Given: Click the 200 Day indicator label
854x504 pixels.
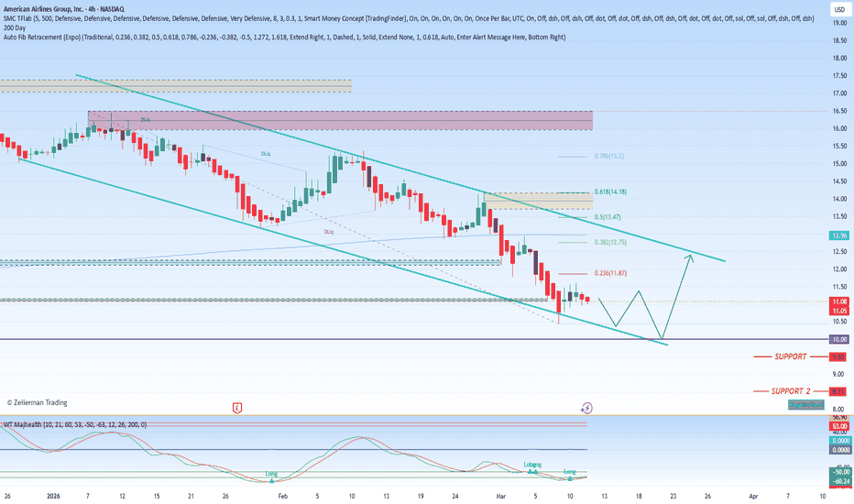Looking at the screenshot, I should tap(16, 27).
